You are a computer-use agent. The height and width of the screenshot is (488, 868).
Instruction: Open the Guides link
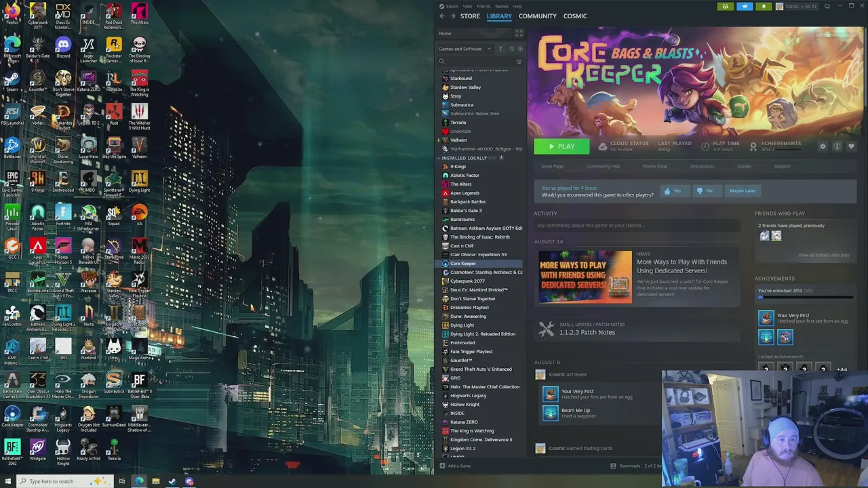click(744, 166)
